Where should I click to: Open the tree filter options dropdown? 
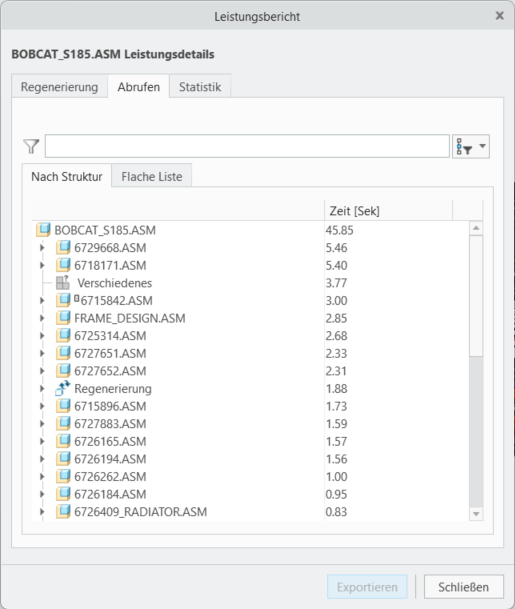click(x=471, y=146)
